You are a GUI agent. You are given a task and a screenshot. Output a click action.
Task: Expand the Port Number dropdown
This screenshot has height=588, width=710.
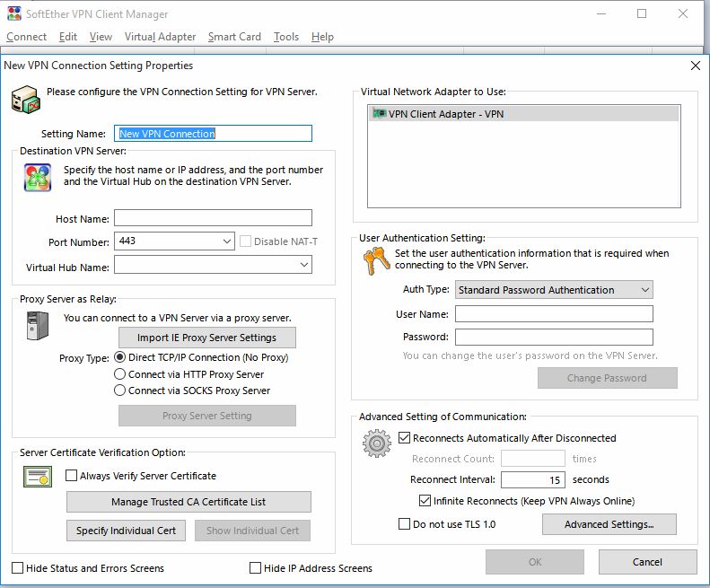tap(227, 241)
